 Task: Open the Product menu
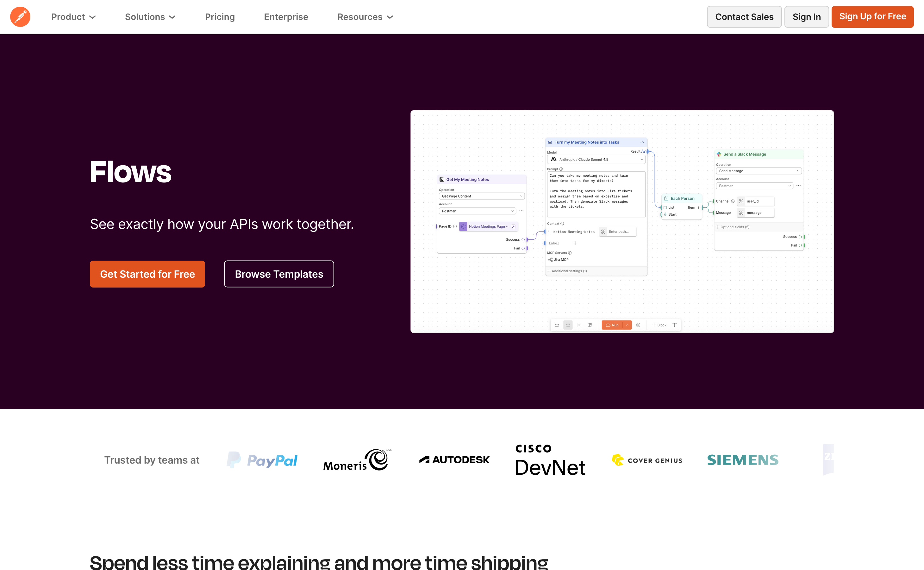point(73,17)
